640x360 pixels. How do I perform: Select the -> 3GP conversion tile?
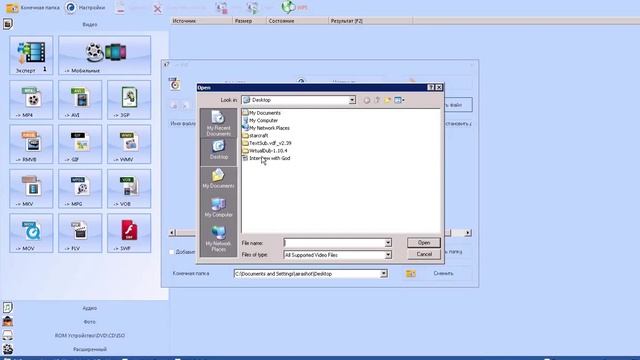click(129, 100)
